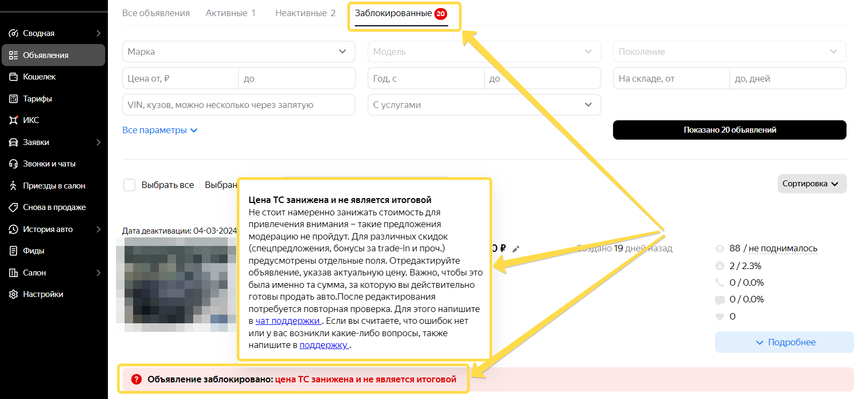Screen dimensions: 868x399
Task: Click the Кошелек wallet icon in sidebar
Action: pyautogui.click(x=13, y=77)
